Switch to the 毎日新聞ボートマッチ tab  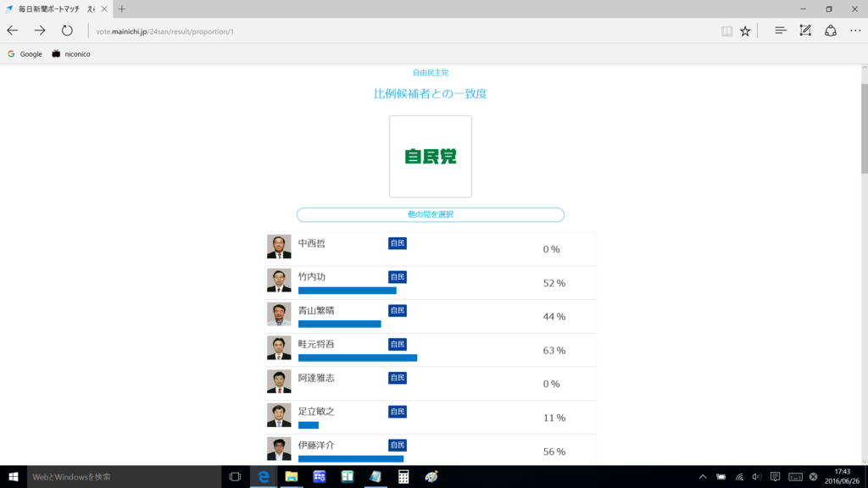[x=56, y=8]
